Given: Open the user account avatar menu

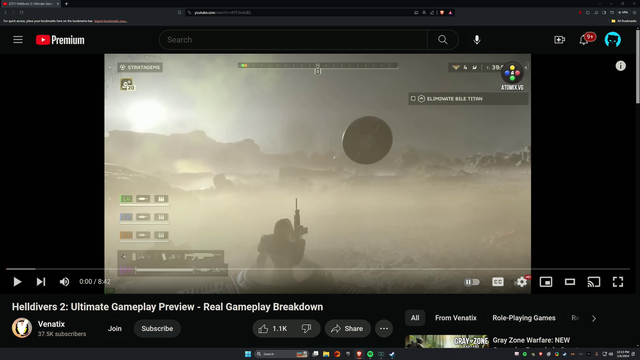Looking at the screenshot, I should (x=613, y=40).
